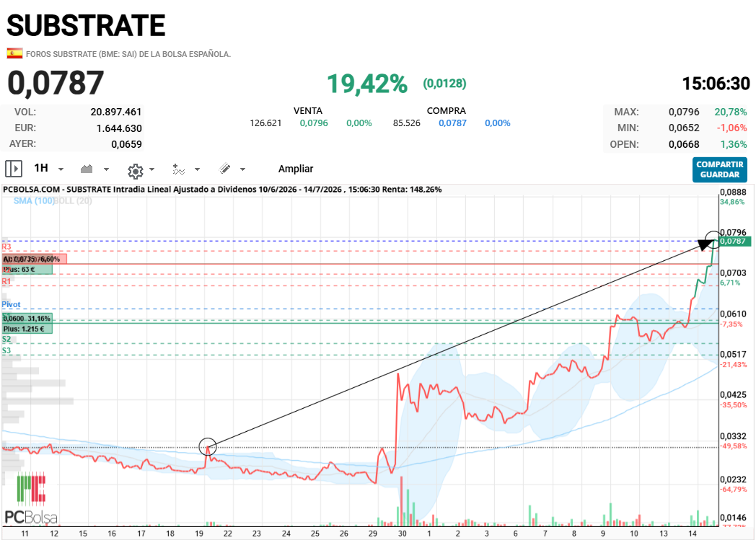Open the chart type area icon
Image resolution: width=756 pixels, height=540 pixels.
click(87, 169)
